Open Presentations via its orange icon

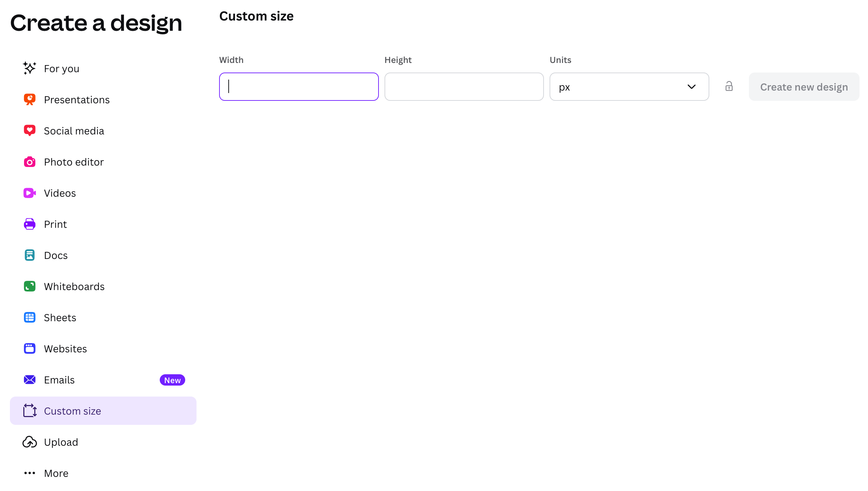(x=29, y=99)
